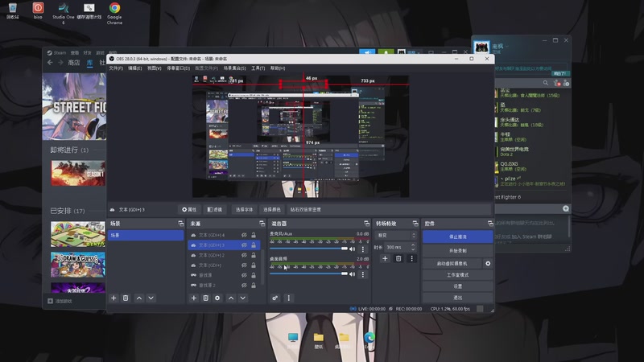
Task: Click the 启动虚拟摄像机 virtual camera button
Action: coord(452,264)
